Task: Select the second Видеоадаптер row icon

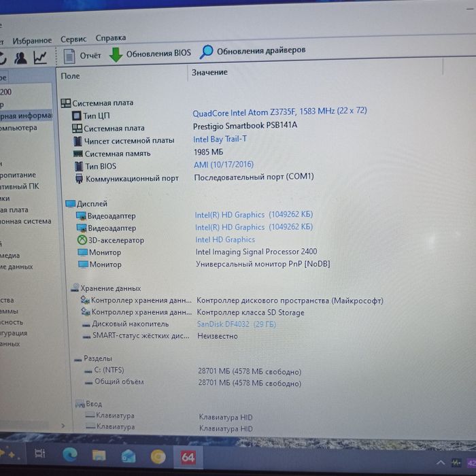Action: click(82, 228)
